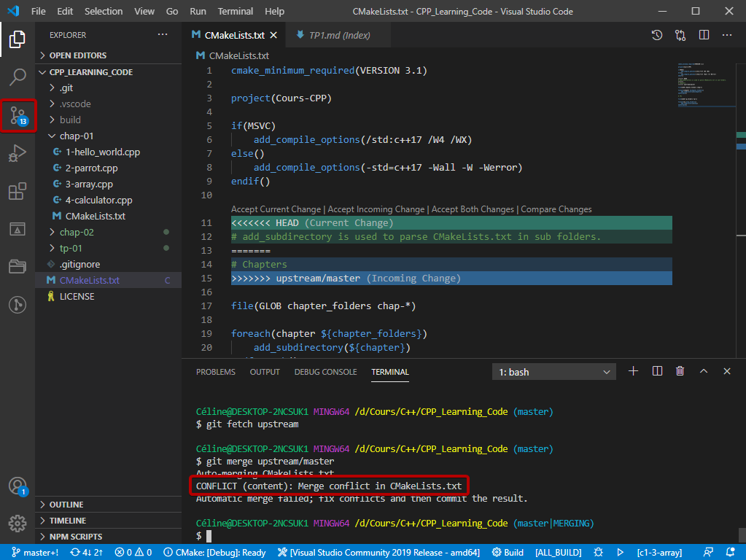Screen dimensions: 746x560
Task: Open the CMake view in activity bar
Action: (x=17, y=229)
